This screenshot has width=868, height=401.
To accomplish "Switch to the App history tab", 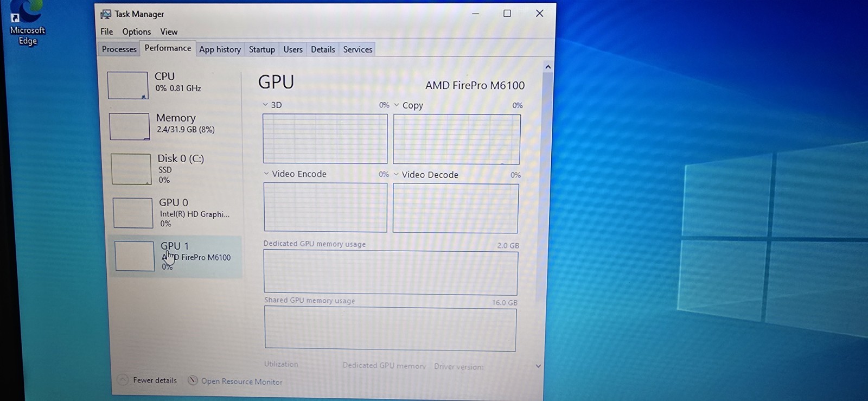I will coord(220,49).
